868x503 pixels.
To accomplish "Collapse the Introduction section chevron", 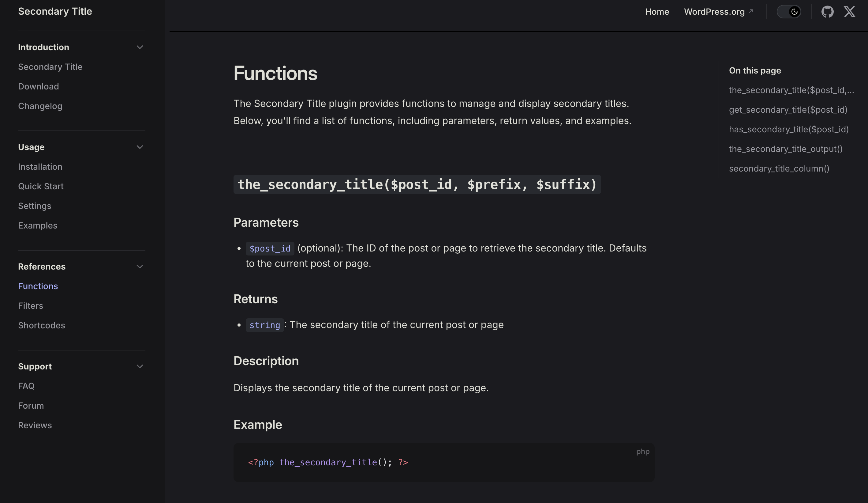I will pyautogui.click(x=140, y=47).
